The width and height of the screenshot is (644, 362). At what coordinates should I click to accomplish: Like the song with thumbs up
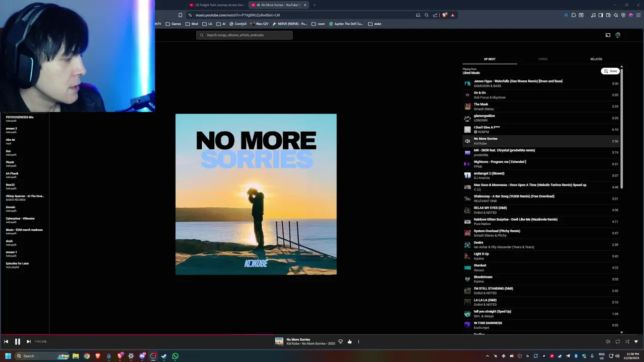point(350,342)
